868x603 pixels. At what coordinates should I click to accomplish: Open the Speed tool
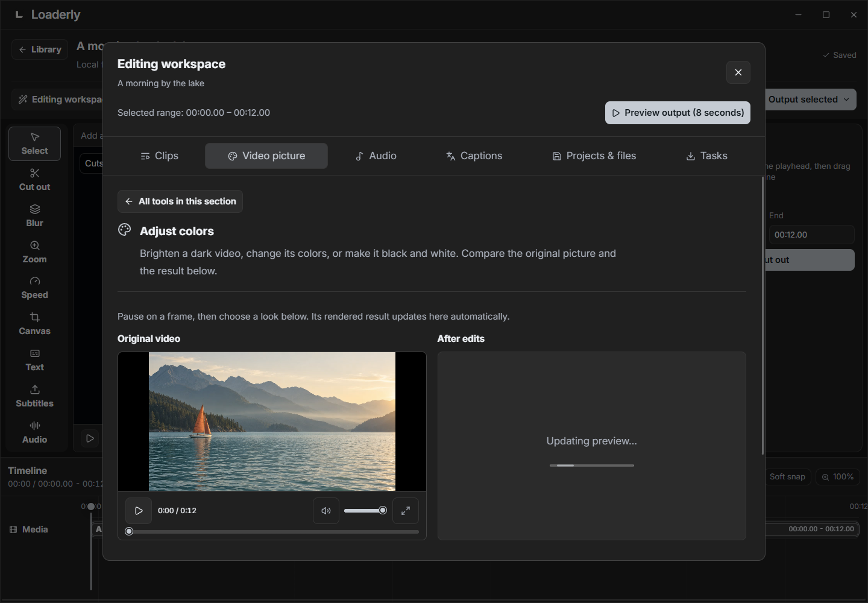coord(34,288)
